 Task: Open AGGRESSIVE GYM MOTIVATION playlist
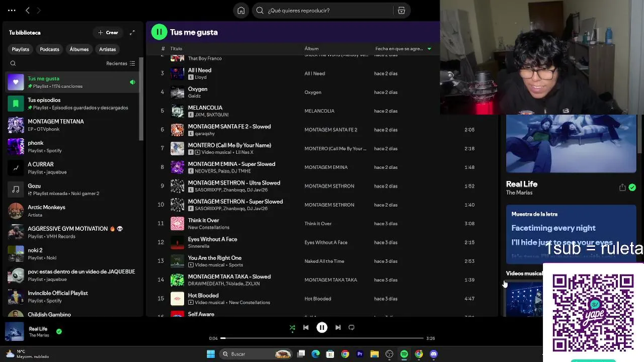tap(72, 232)
